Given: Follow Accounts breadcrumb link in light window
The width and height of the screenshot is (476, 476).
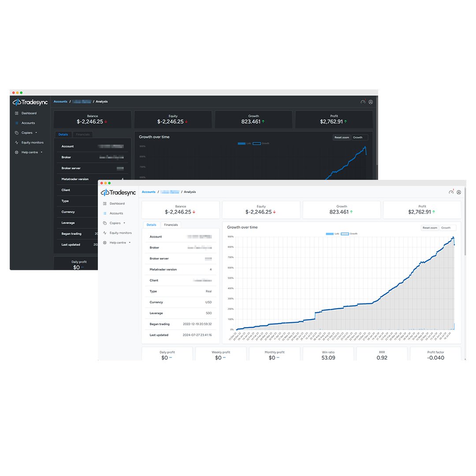Looking at the screenshot, I should coord(149,192).
